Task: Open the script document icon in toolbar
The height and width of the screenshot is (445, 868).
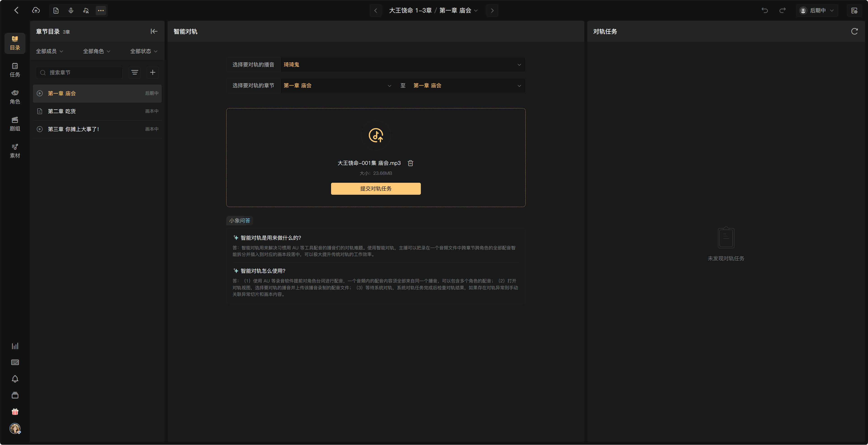Action: tap(56, 10)
